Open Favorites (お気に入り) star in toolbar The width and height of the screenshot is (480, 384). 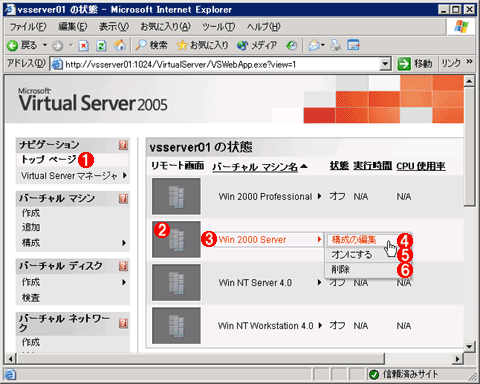[x=203, y=45]
